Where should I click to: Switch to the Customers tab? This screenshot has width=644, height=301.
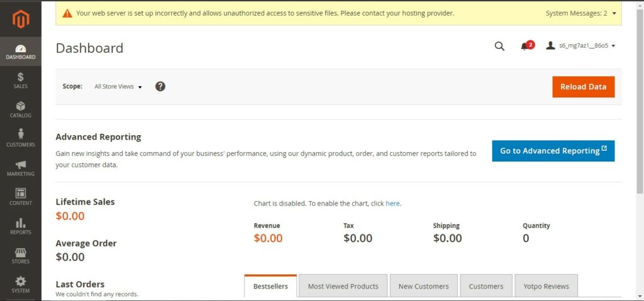pyautogui.click(x=486, y=286)
